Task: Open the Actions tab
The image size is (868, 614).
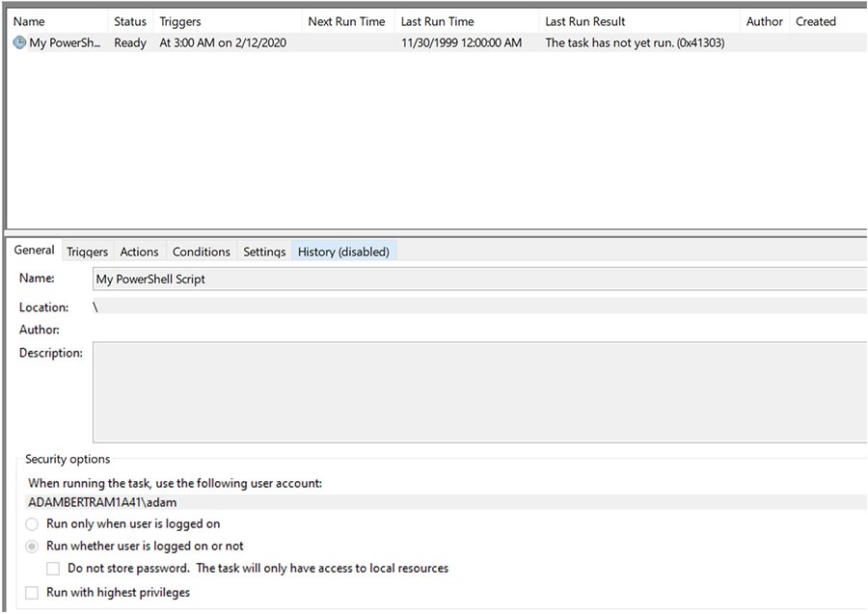Action: tap(139, 251)
